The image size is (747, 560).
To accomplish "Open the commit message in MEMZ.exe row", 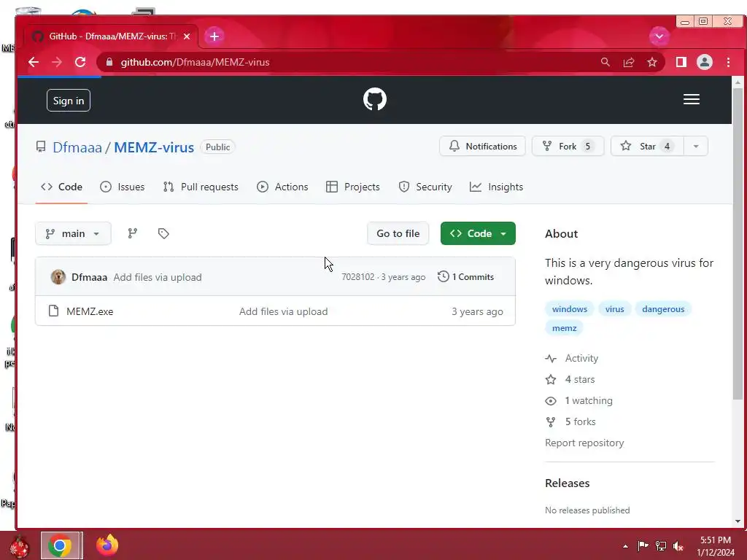I will (284, 311).
